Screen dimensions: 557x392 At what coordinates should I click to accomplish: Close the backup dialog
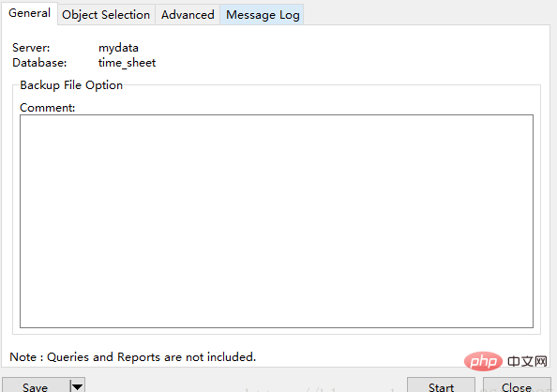(x=517, y=386)
